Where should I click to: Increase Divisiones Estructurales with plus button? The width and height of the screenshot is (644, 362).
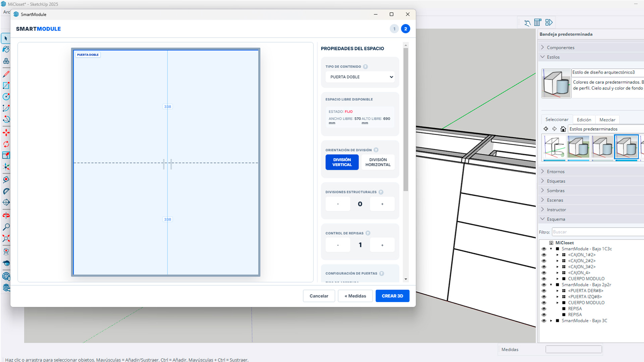(x=382, y=204)
